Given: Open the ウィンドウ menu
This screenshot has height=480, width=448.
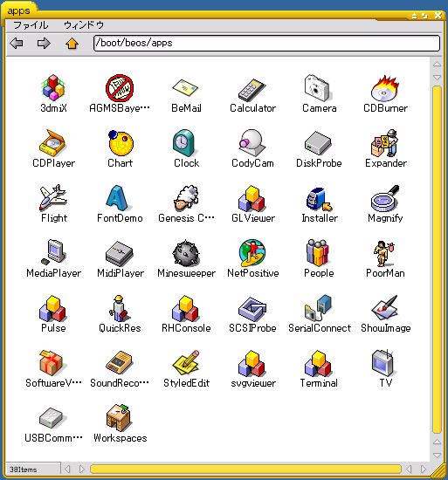Looking at the screenshot, I should pos(84,25).
